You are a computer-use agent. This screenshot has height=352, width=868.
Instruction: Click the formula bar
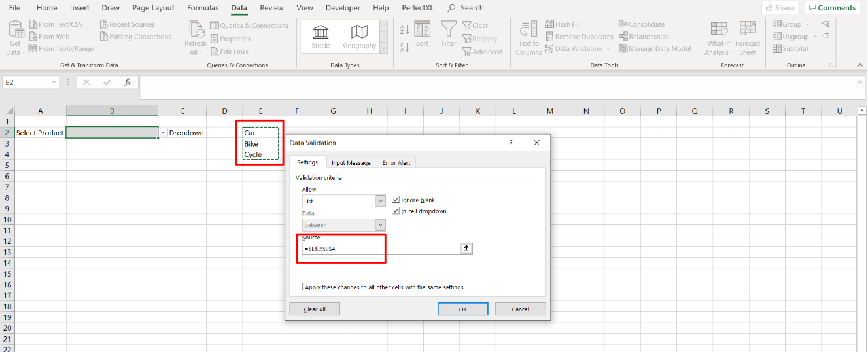(501, 88)
